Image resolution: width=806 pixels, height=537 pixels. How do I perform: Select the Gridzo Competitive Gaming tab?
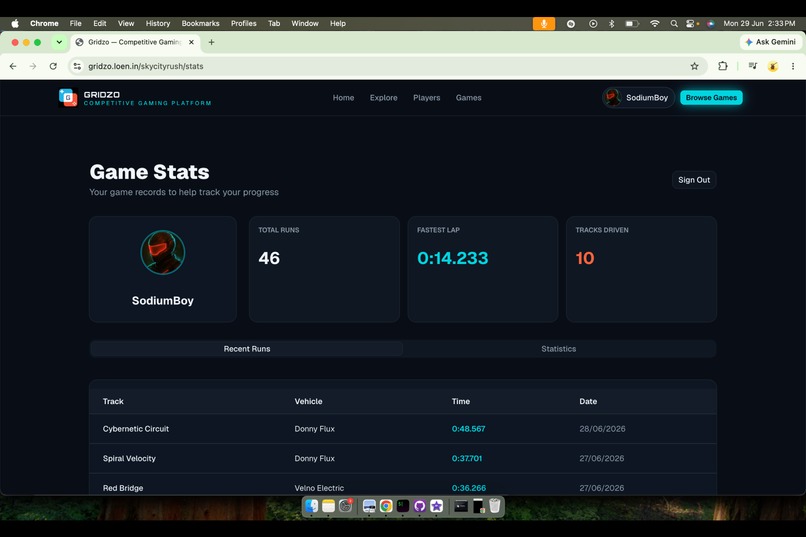[135, 42]
